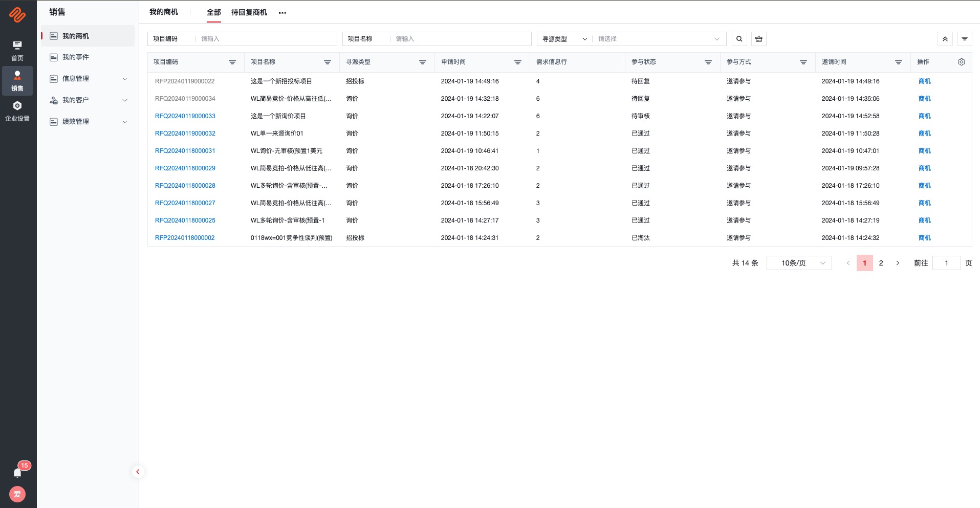Expand 信息管理 menu chevron
The image size is (980, 508).
125,79
